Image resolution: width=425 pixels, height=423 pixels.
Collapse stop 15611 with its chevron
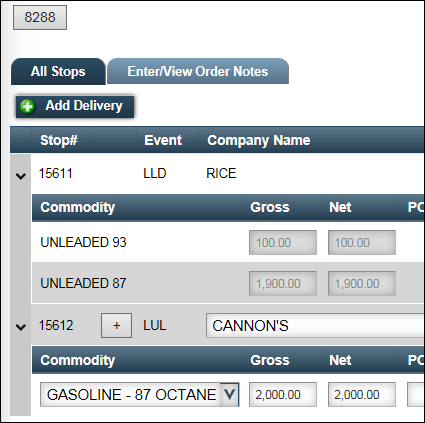click(x=21, y=176)
